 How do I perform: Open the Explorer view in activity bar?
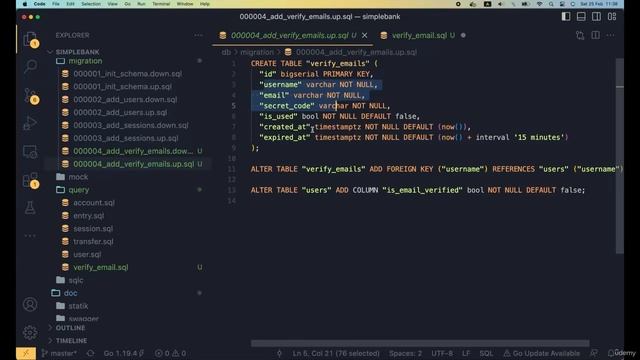(30, 40)
